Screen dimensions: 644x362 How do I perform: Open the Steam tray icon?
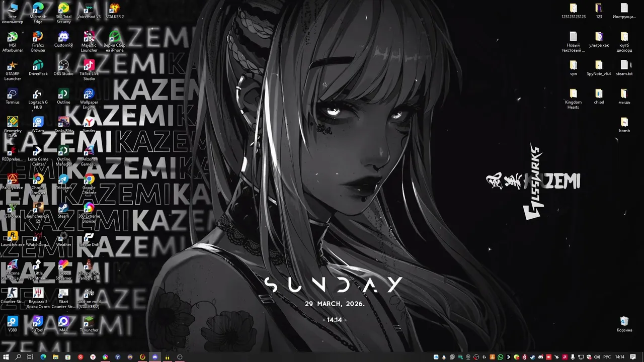click(x=532, y=357)
